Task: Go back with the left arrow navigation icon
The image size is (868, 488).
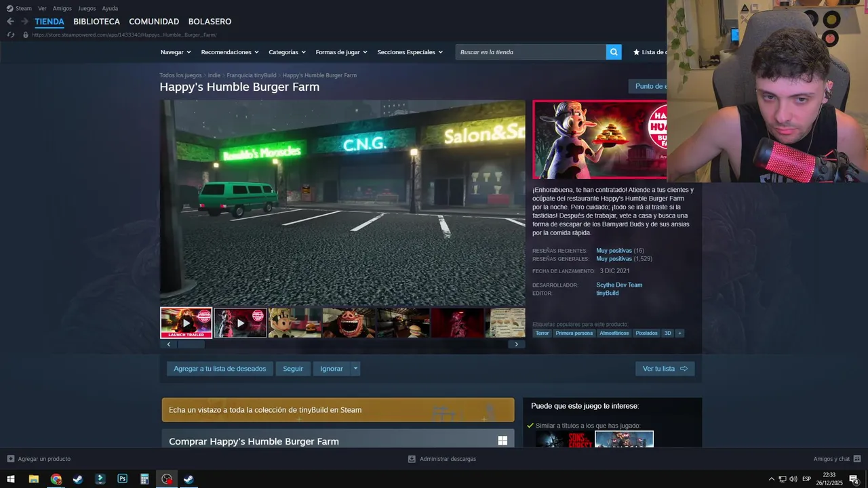Action: click(10, 22)
